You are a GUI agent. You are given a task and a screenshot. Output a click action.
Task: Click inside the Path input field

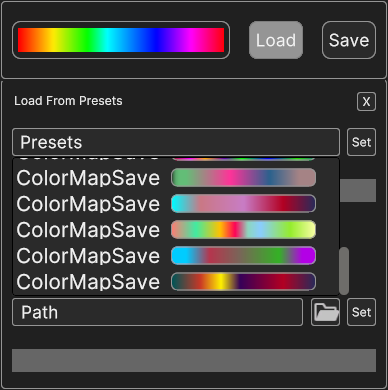pyautogui.click(x=157, y=312)
